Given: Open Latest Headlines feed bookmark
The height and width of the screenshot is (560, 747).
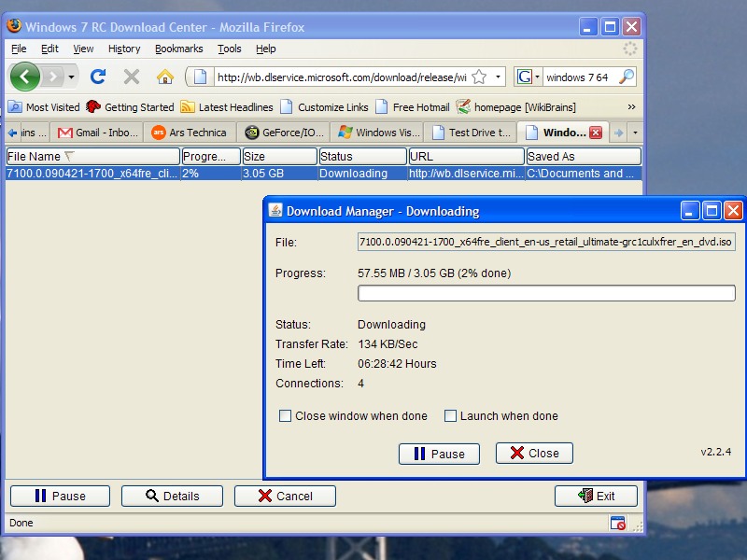Looking at the screenshot, I should (x=227, y=107).
